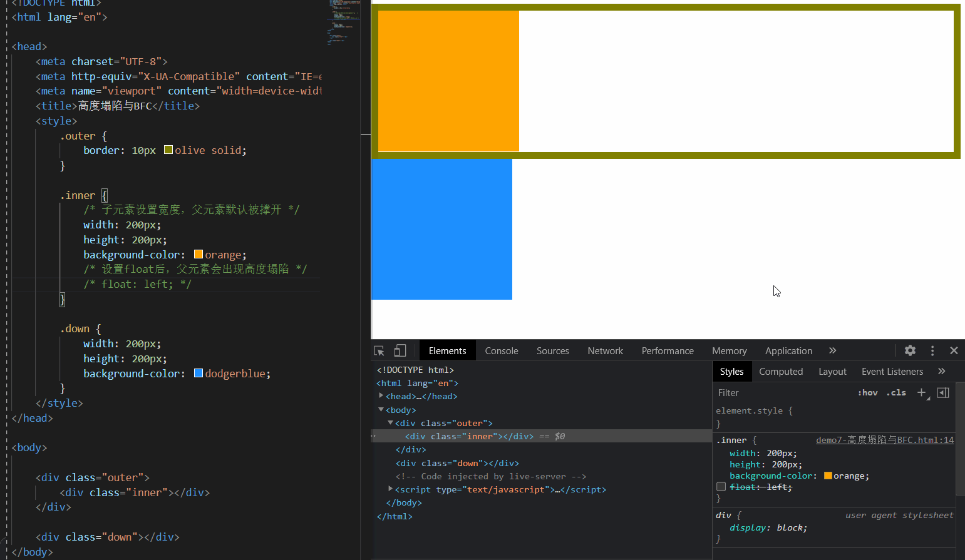965x560 pixels.
Task: Toggle the computed styles sidebar icon
Action: [943, 392]
